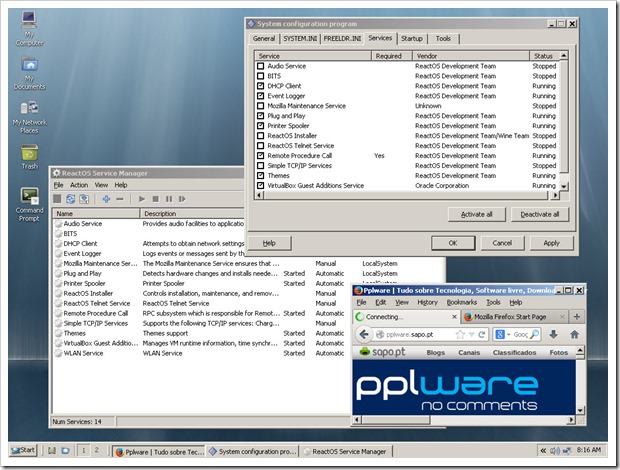This screenshot has width=620, height=470.
Task: Switch to Startup tab
Action: (412, 39)
